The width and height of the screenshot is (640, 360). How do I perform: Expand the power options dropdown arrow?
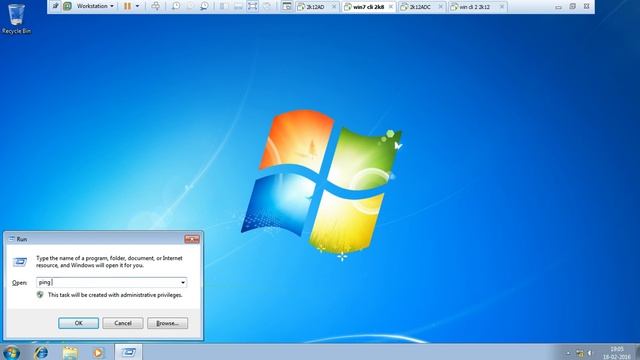click(137, 6)
